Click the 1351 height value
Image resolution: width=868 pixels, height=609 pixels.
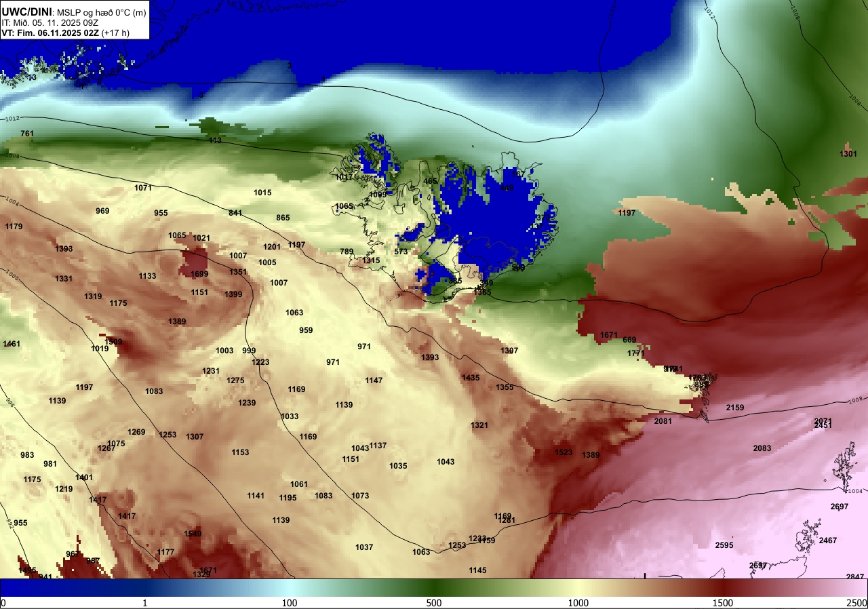pyautogui.click(x=238, y=272)
